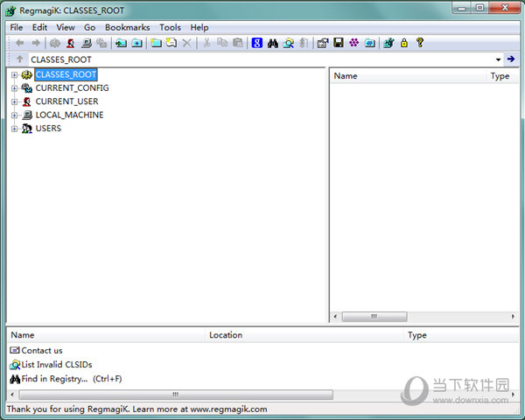Click the Cut scissors icon
The height and width of the screenshot is (420, 525).
[x=206, y=43]
